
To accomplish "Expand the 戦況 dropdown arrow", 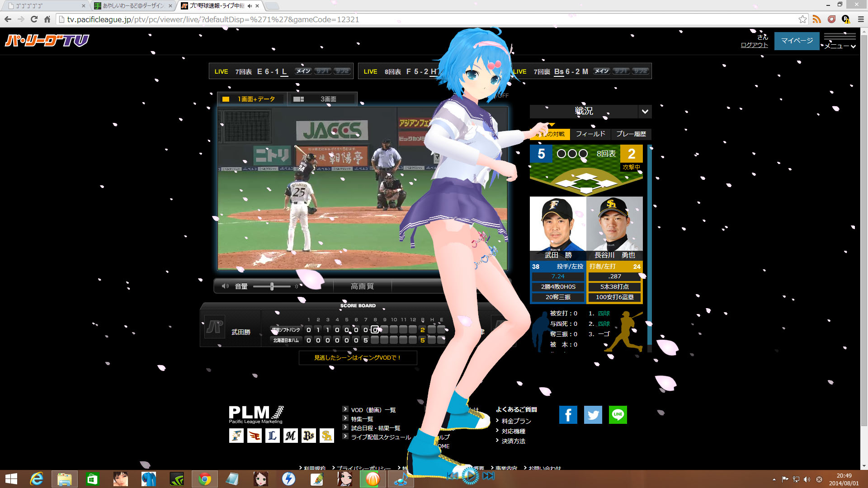I will coord(645,111).
